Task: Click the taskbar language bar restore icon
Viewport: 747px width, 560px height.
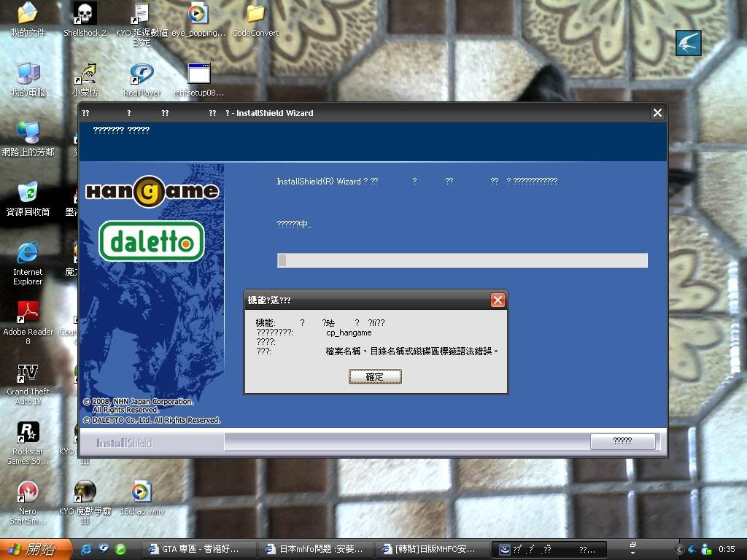Action: [x=632, y=545]
